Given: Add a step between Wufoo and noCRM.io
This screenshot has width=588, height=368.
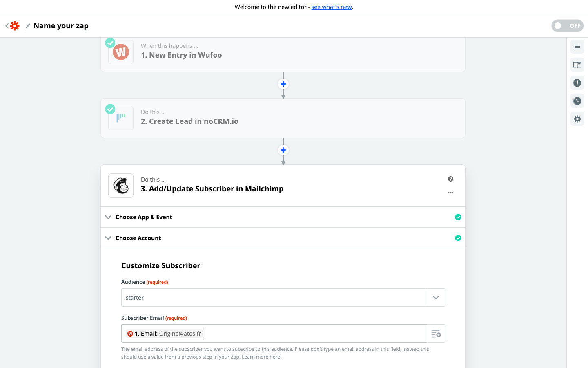Looking at the screenshot, I should click(x=283, y=84).
